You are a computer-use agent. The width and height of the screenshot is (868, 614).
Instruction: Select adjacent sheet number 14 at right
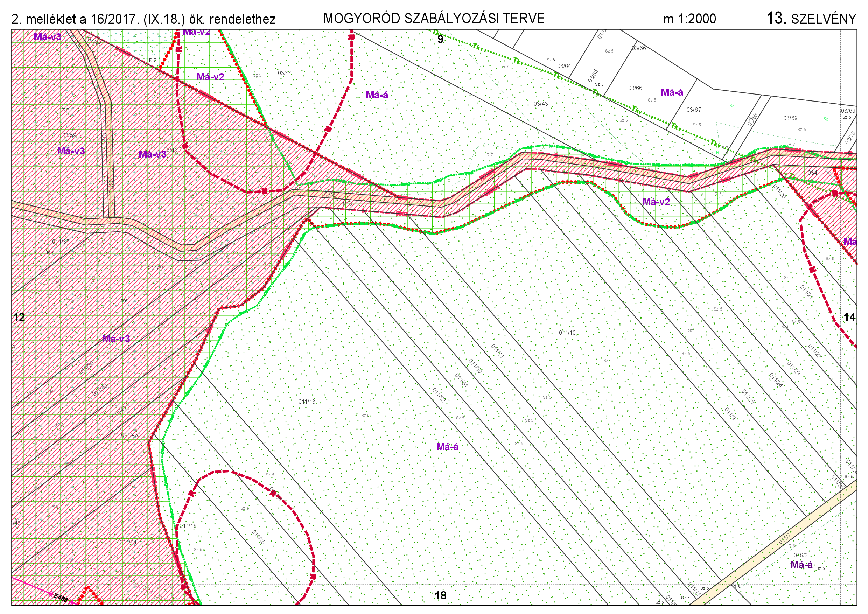(x=849, y=317)
